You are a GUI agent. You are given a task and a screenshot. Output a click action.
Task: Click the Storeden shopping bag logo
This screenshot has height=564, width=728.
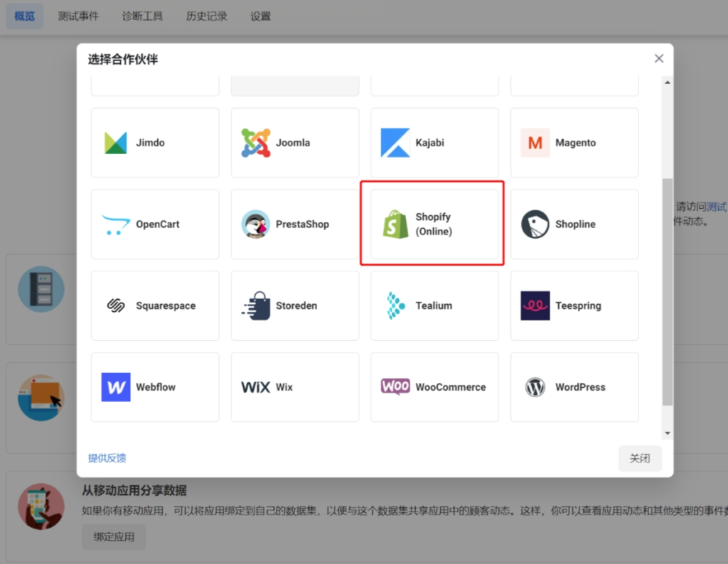point(256,305)
